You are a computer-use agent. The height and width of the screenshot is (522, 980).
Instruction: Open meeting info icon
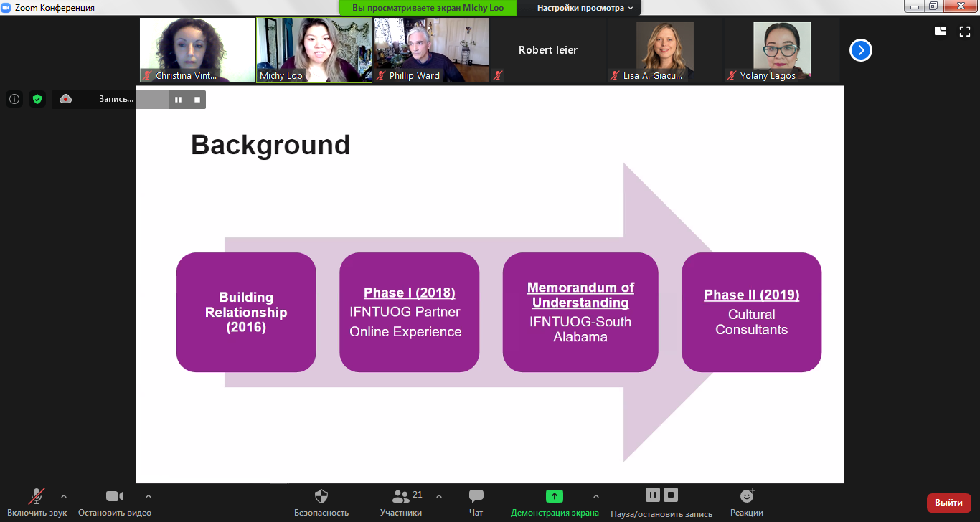[x=14, y=99]
